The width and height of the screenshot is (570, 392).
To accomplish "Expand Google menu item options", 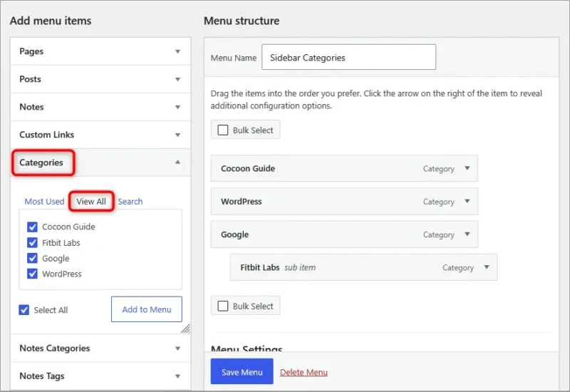I will click(x=467, y=234).
